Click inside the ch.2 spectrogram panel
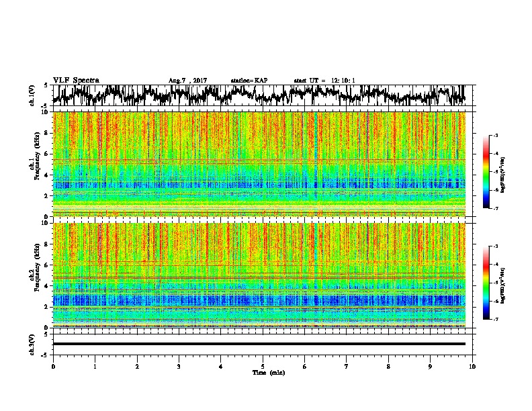The width and height of the screenshot is (532, 411). click(x=259, y=275)
